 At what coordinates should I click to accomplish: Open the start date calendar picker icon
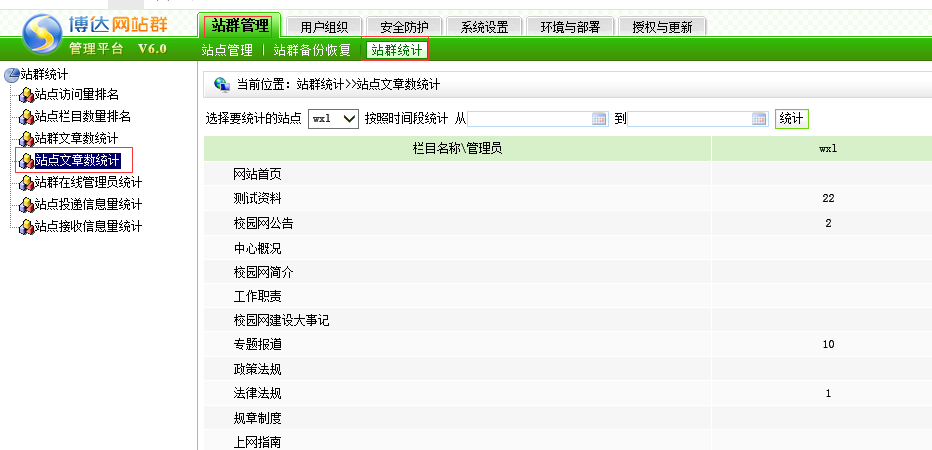[x=600, y=118]
